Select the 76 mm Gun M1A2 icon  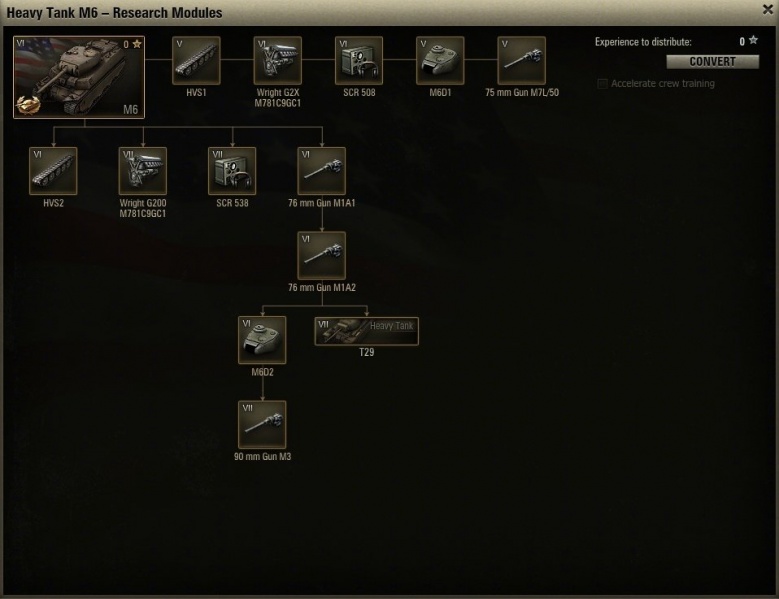pyautogui.click(x=321, y=255)
